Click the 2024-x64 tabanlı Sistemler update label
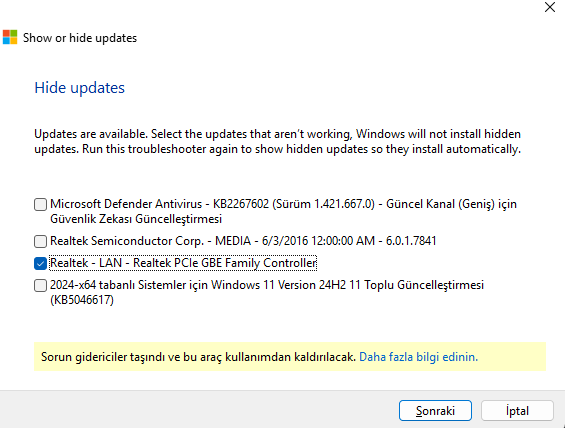The image size is (565, 428). [267, 292]
